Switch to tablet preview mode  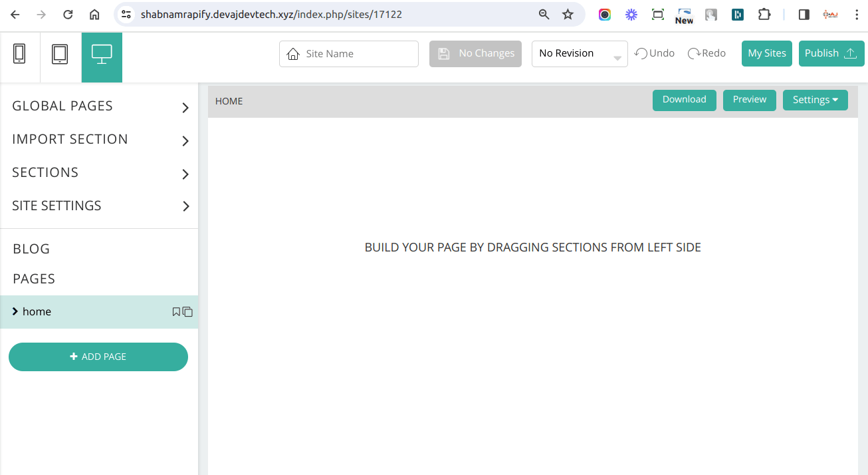[60, 54]
